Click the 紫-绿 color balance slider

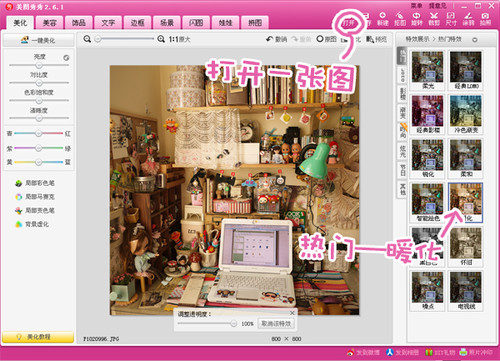pyautogui.click(x=39, y=148)
